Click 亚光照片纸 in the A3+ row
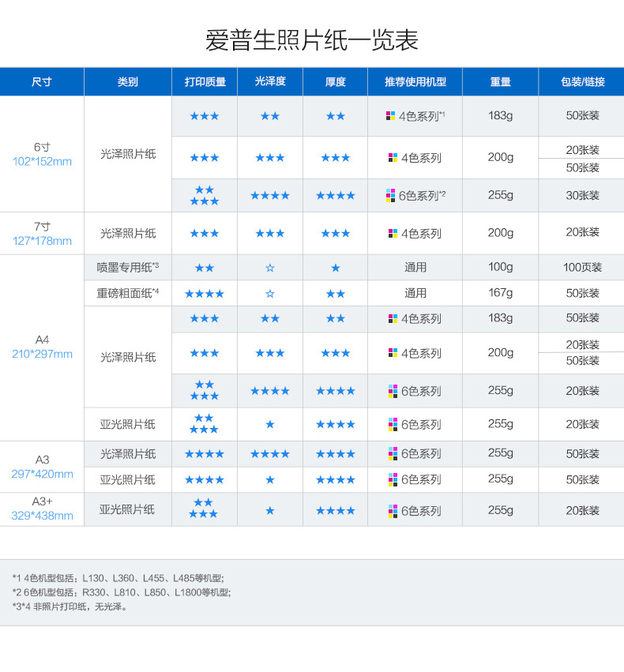624x672 pixels. [x=127, y=509]
